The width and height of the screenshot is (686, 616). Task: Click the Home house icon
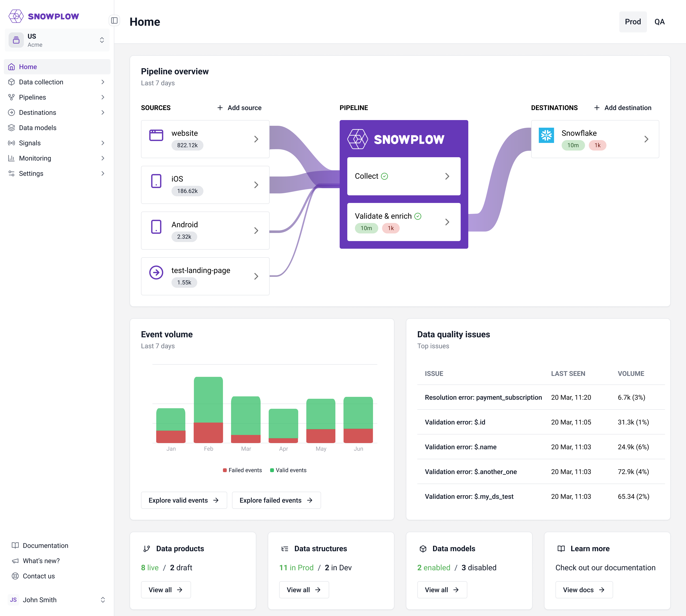tap(11, 67)
